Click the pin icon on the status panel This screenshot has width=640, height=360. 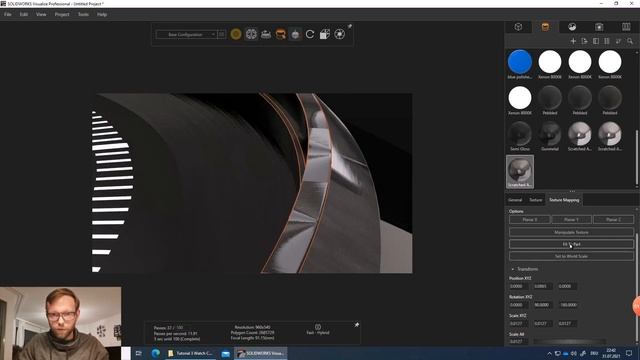(x=356, y=325)
